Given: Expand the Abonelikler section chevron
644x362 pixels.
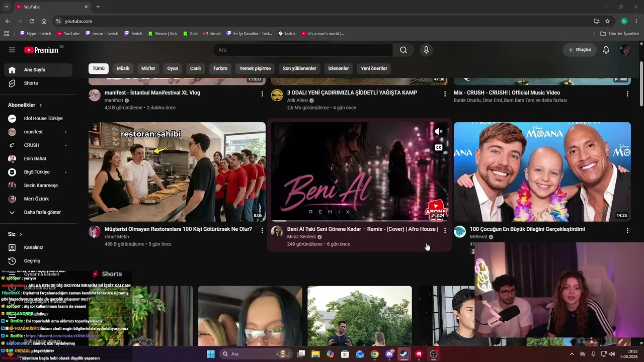Looking at the screenshot, I should pyautogui.click(x=41, y=105).
